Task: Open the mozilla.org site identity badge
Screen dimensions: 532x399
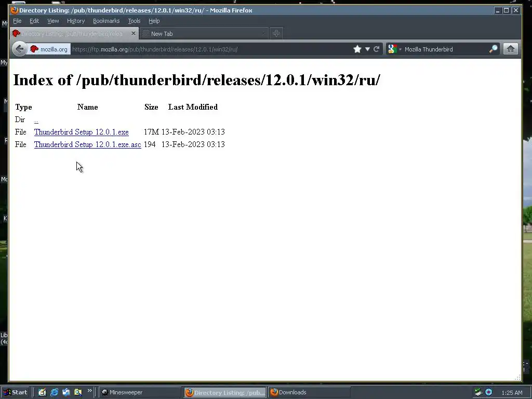Action: pyautogui.click(x=49, y=49)
